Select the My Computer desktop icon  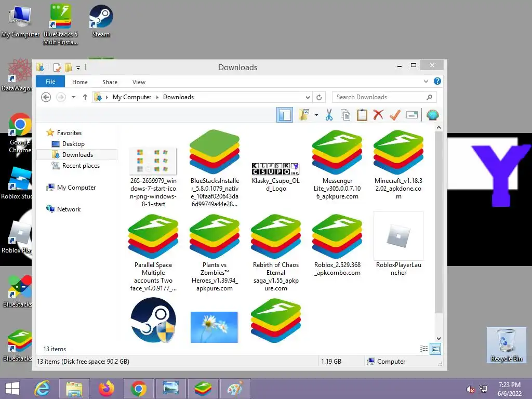pyautogui.click(x=20, y=21)
